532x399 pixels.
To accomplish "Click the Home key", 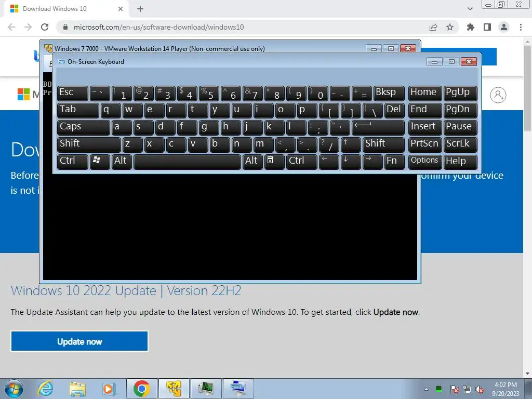I will [x=425, y=93].
